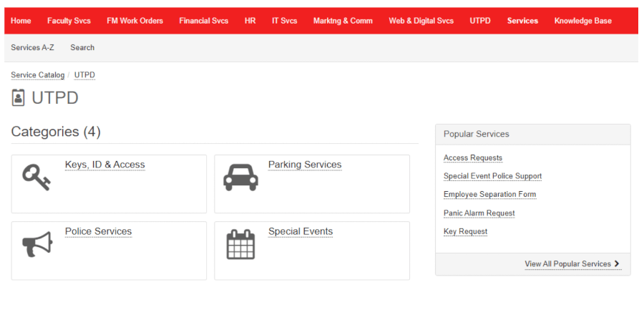Viewport: 644px width, 330px height.
Task: Click the key icon for Keys, ID & Access
Action: (x=36, y=176)
